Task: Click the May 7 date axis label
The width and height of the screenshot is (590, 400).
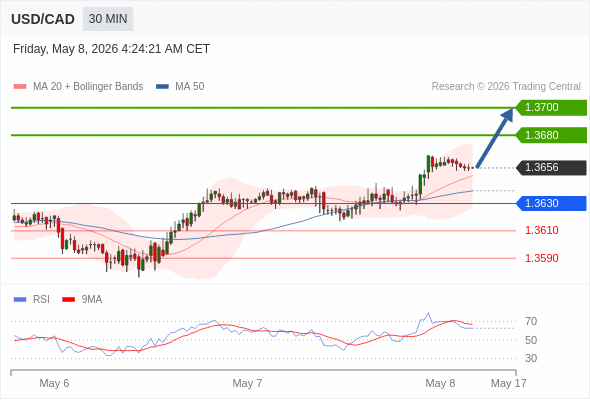Action: [247, 383]
